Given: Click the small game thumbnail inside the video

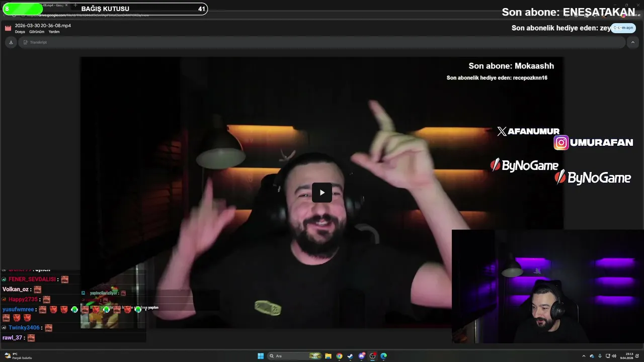Looking at the screenshot, I should [x=100, y=315].
